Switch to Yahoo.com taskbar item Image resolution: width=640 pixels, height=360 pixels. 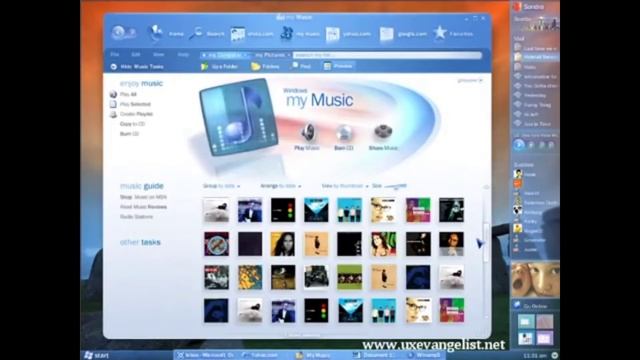pyautogui.click(x=261, y=355)
